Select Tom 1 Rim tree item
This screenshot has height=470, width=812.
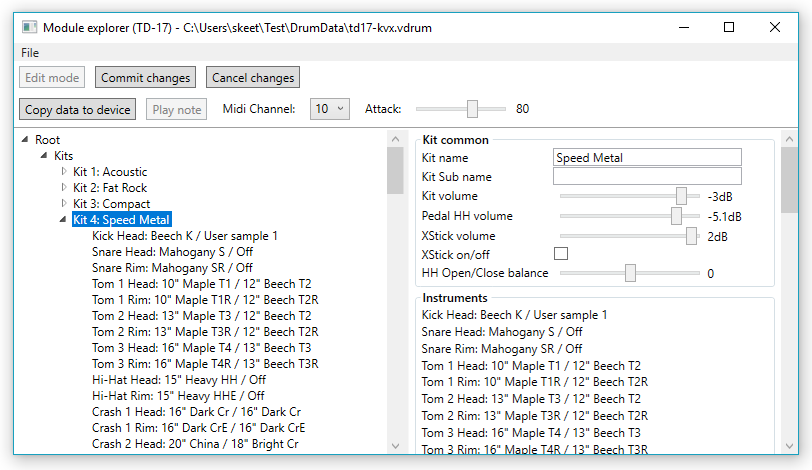tap(205, 300)
